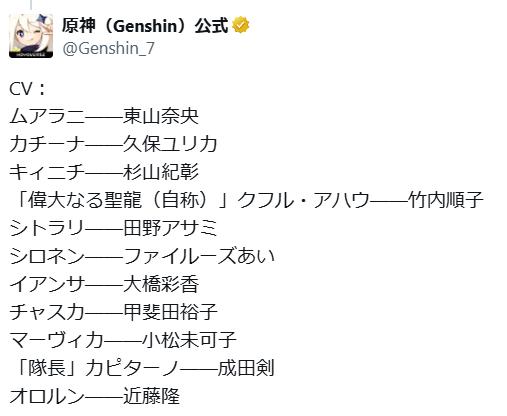
Task: Select the シトラリ——田野アサミ line
Action: 114,229
